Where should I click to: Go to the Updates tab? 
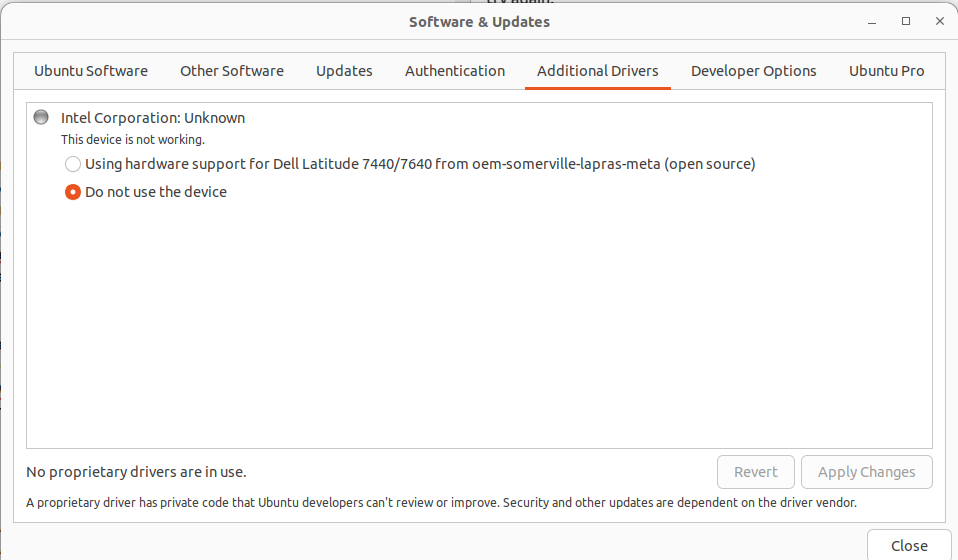pyautogui.click(x=344, y=71)
